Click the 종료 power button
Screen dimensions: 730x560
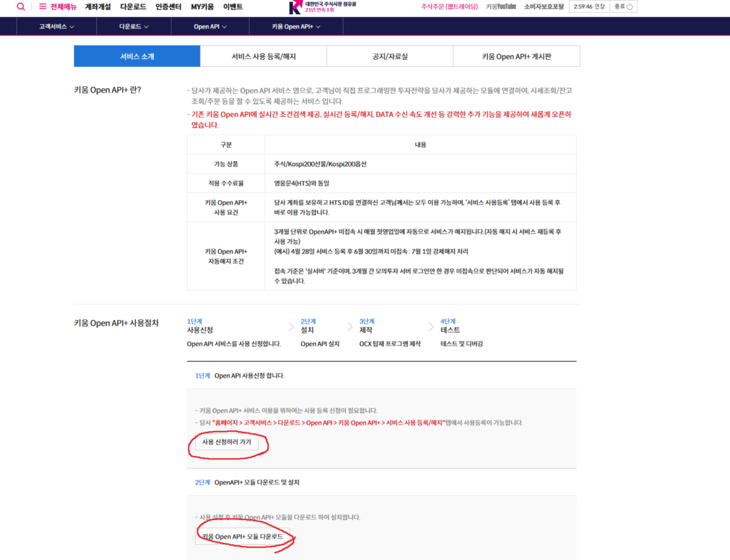coord(624,6)
